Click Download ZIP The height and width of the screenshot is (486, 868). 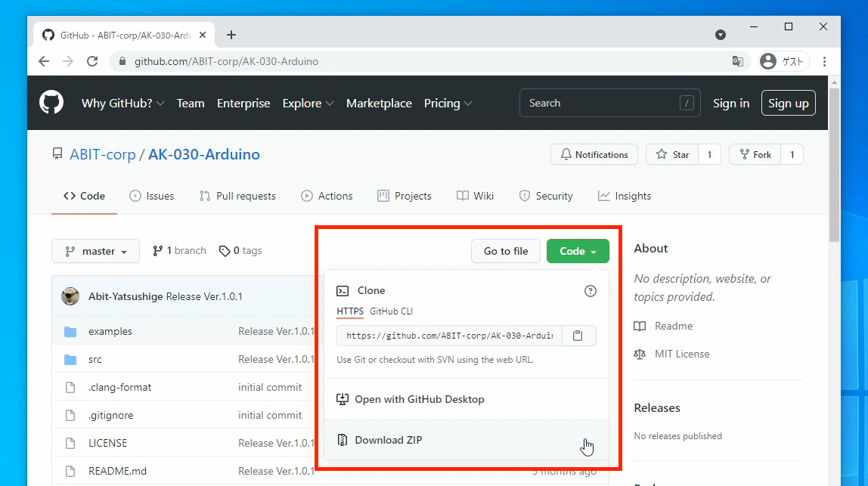pyautogui.click(x=467, y=440)
